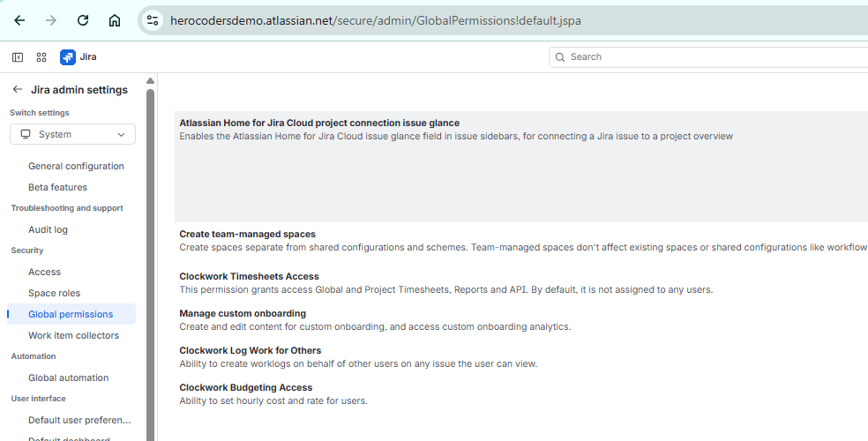This screenshot has height=441, width=868.
Task: View site information icon in address bar
Action: (153, 21)
